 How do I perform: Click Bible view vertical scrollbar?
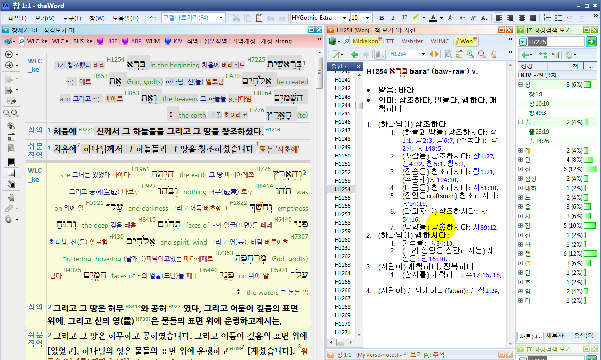(x=319, y=73)
